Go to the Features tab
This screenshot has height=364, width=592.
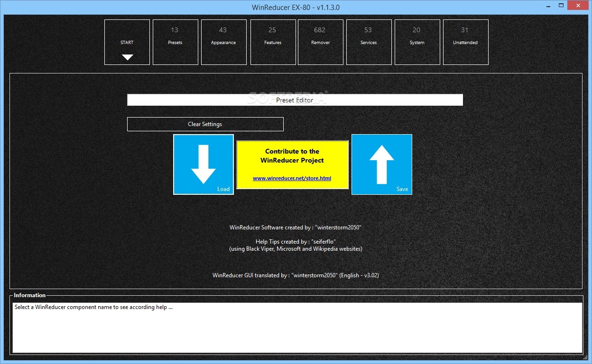[273, 42]
